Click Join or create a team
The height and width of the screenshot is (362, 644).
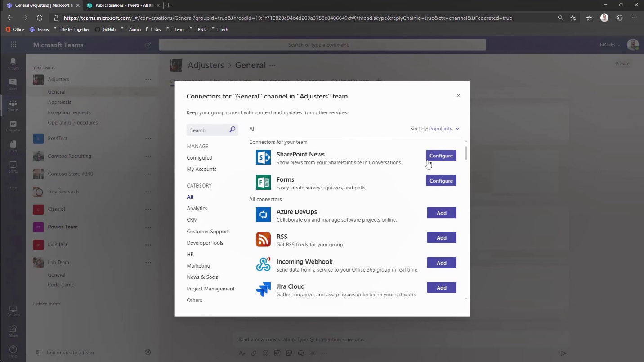click(x=65, y=353)
